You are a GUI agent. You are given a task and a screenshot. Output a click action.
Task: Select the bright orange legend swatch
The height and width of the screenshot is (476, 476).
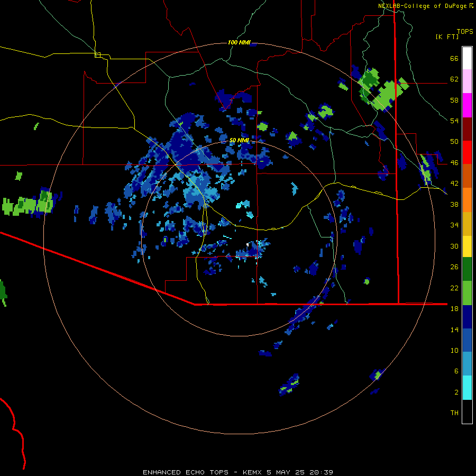click(x=467, y=200)
